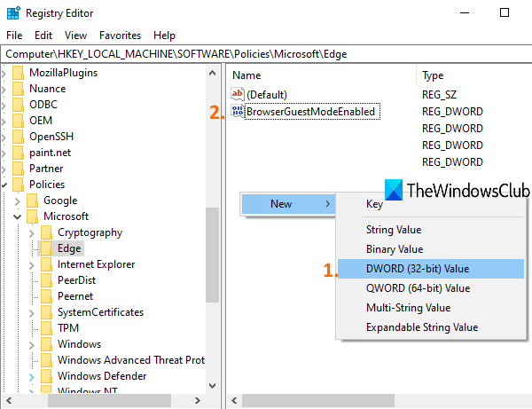Screen dimensions: 532x409
Task: Click the (Default) string value icon
Action: pyautogui.click(x=238, y=94)
